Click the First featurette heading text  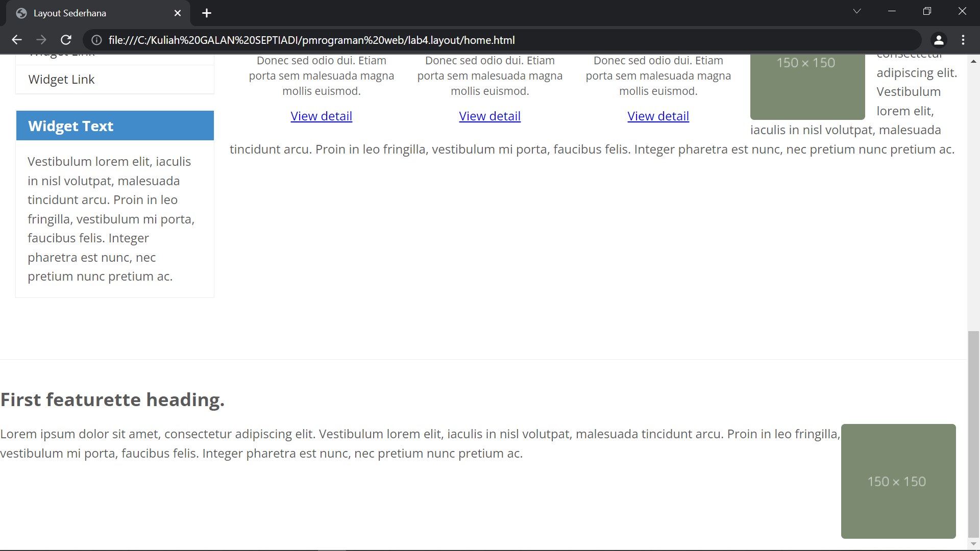coord(112,399)
